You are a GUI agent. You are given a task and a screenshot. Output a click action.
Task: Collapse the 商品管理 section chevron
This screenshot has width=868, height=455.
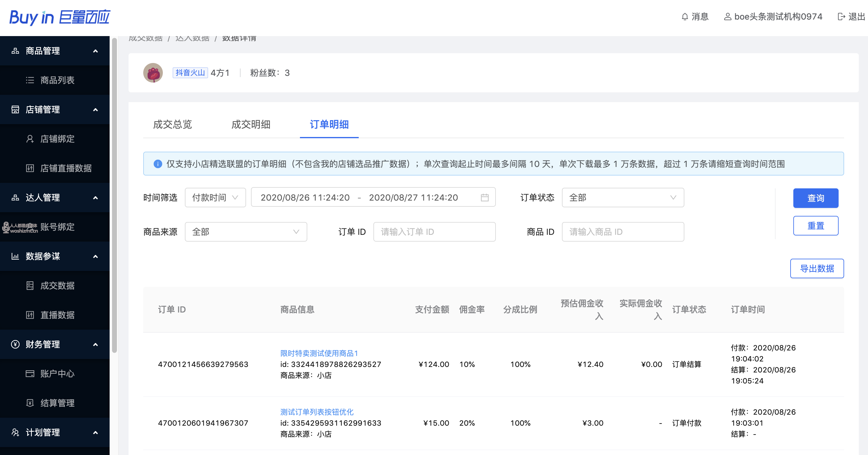[x=95, y=51]
